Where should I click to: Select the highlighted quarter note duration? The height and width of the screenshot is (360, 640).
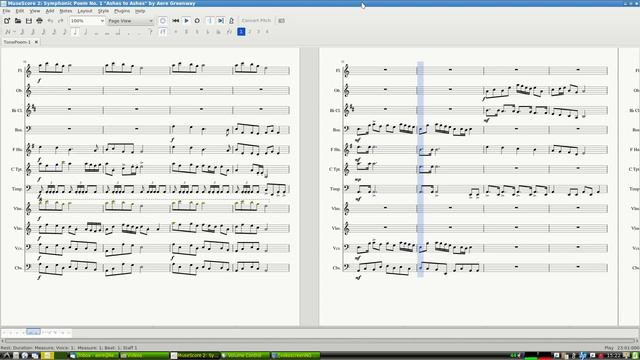point(75,31)
